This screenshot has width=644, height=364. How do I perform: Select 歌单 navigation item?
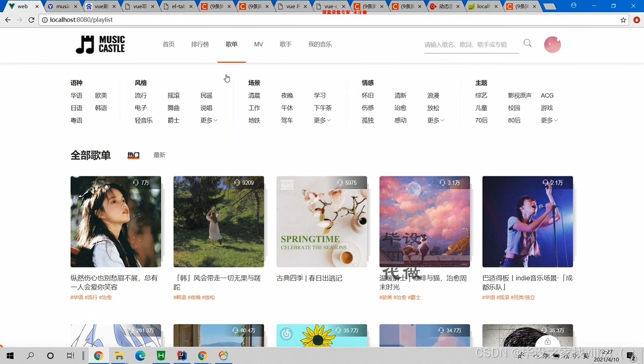tap(232, 44)
